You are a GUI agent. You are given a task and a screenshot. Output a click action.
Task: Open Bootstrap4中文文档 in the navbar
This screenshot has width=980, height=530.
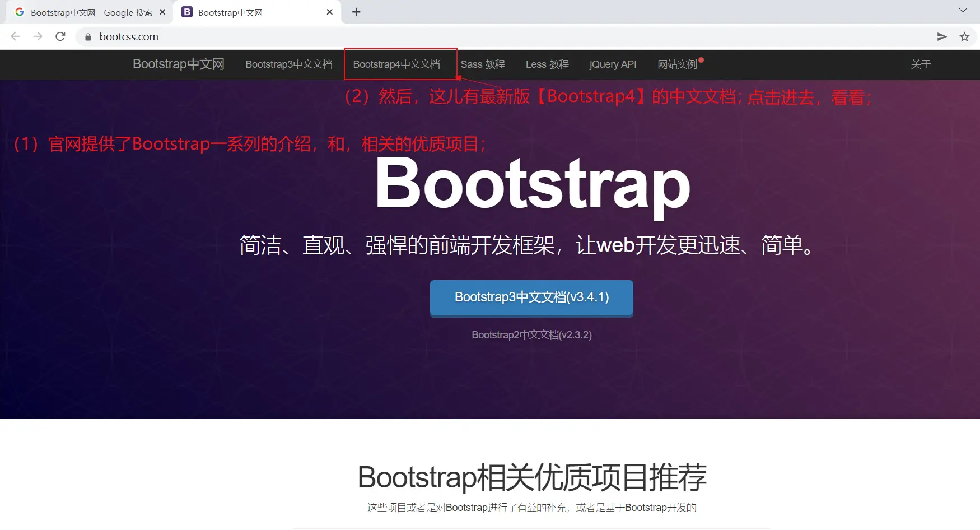coord(396,64)
